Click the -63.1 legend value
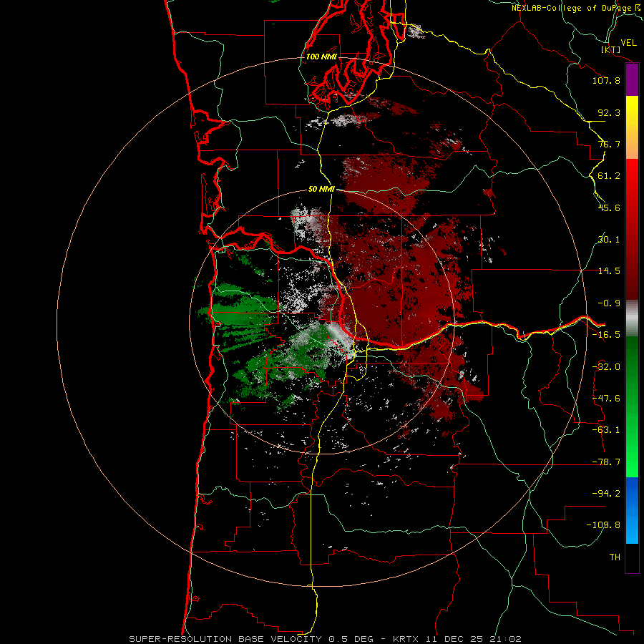Viewport: 644px width, 644px height. (606, 430)
